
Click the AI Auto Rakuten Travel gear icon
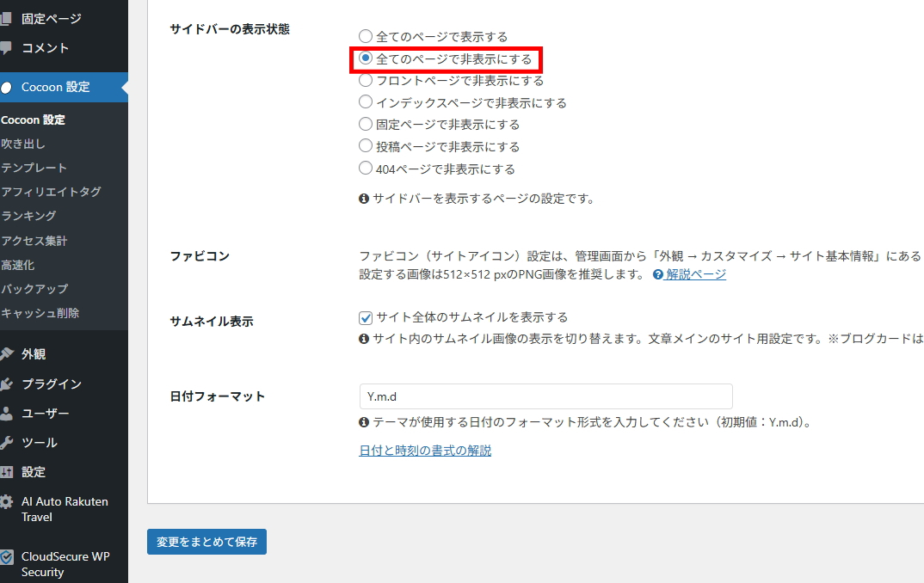(x=7, y=502)
